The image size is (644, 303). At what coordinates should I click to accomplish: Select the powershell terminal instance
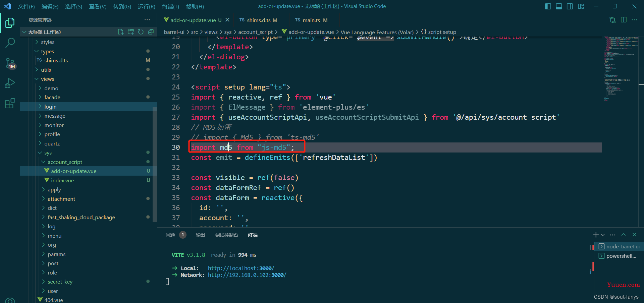click(619, 256)
